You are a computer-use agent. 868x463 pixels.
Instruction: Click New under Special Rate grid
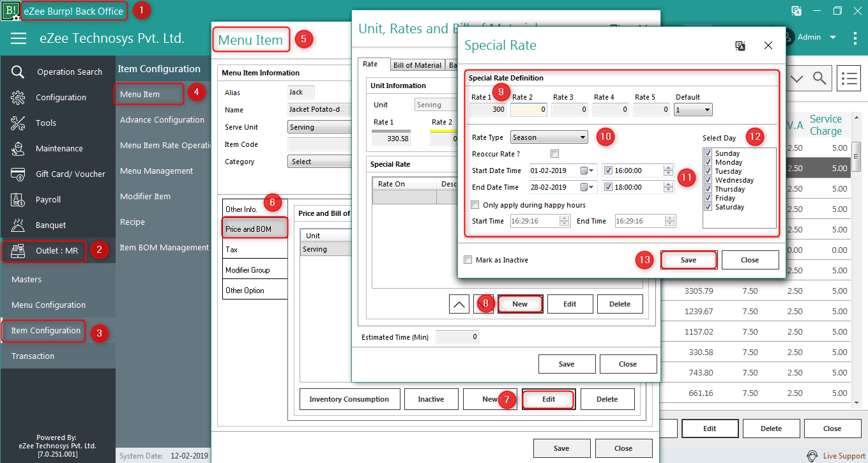[520, 304]
